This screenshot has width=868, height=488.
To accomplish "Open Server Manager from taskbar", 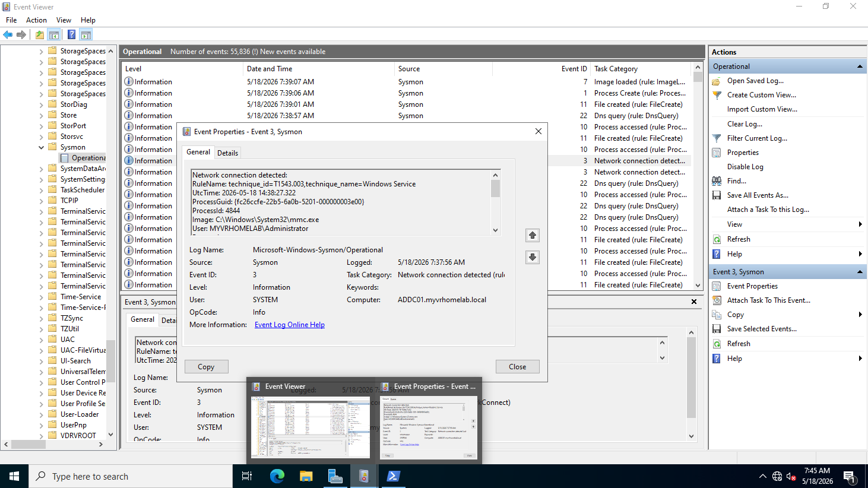I will click(335, 476).
